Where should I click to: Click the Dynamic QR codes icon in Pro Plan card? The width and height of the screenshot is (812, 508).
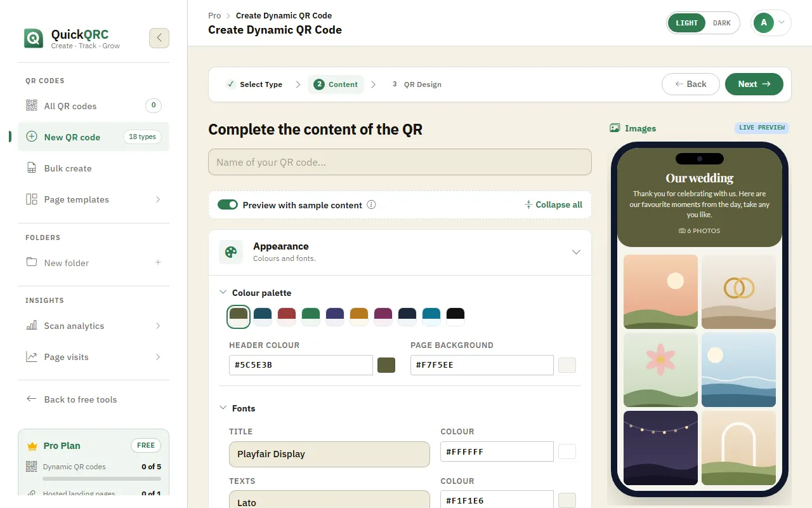[x=31, y=466]
